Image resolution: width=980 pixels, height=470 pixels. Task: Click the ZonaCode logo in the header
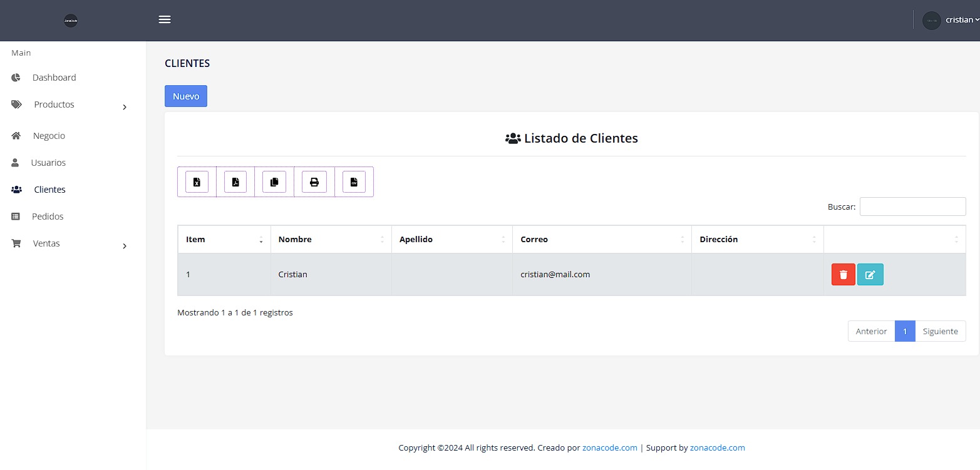71,21
